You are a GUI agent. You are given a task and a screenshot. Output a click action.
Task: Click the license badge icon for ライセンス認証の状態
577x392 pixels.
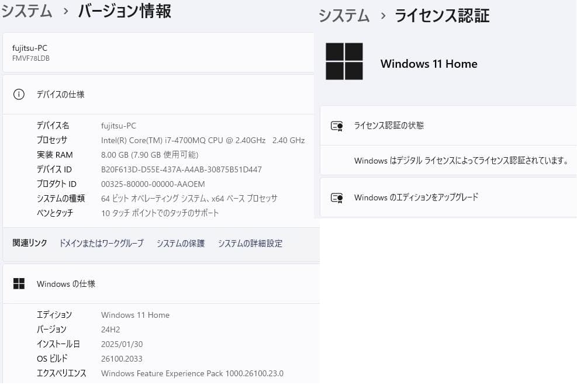click(336, 125)
